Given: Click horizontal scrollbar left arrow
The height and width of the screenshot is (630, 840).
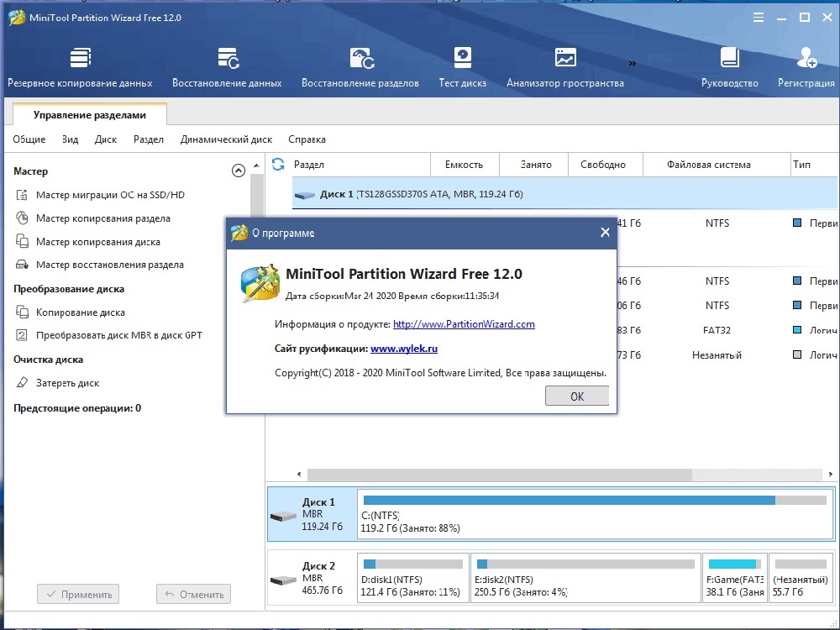Looking at the screenshot, I should pos(299,475).
